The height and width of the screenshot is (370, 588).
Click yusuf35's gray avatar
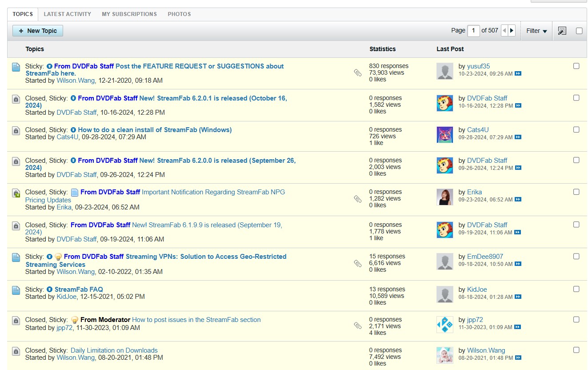pyautogui.click(x=445, y=71)
